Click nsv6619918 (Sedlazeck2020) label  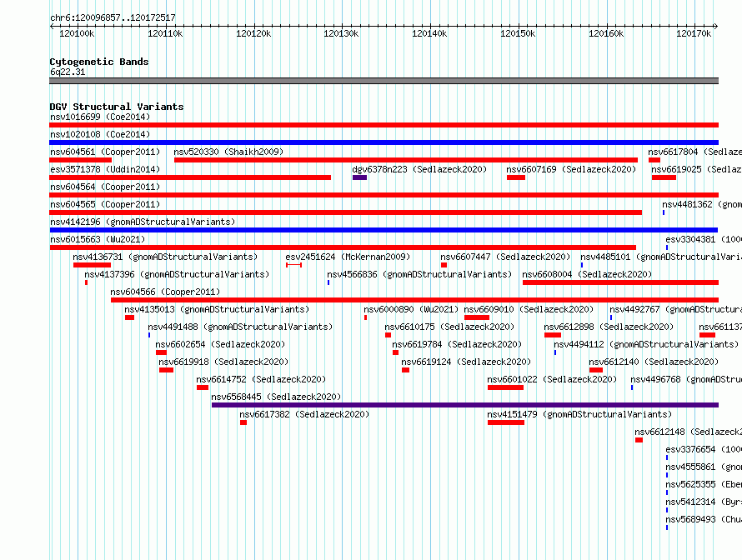(x=223, y=362)
